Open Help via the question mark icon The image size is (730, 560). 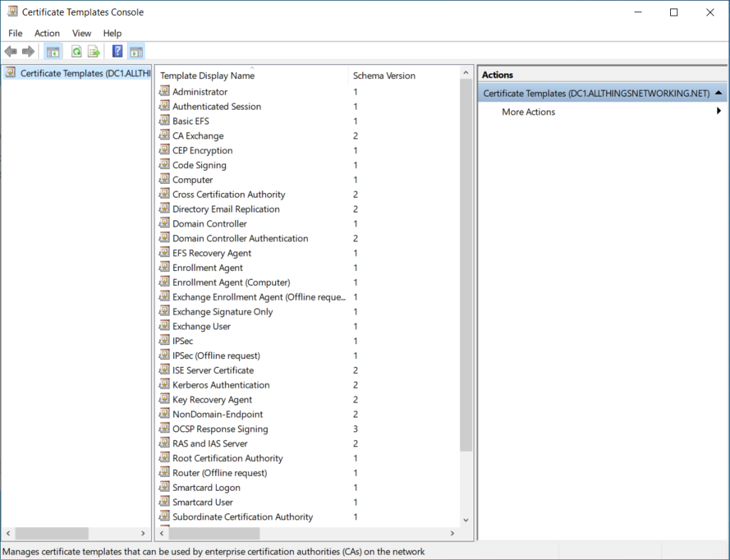coord(118,51)
